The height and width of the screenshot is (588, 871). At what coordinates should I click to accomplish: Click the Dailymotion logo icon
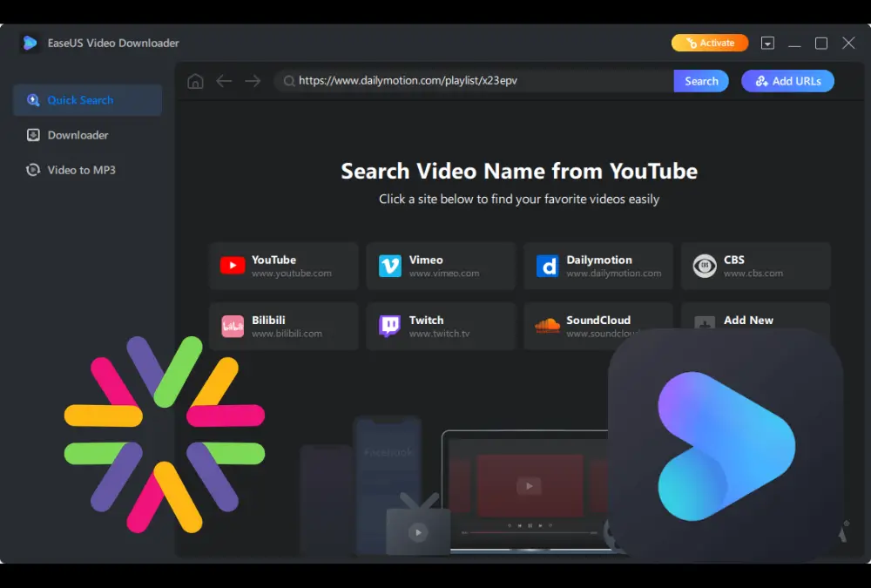(x=547, y=267)
